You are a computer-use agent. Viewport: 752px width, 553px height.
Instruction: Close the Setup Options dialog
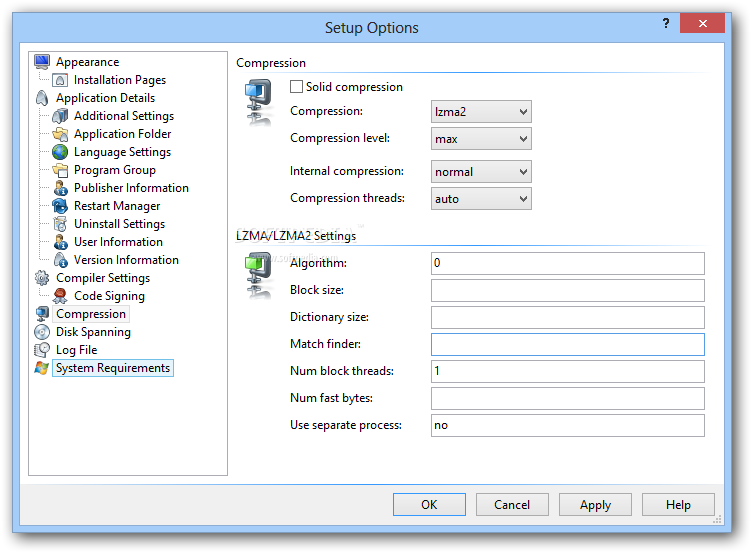(x=702, y=23)
